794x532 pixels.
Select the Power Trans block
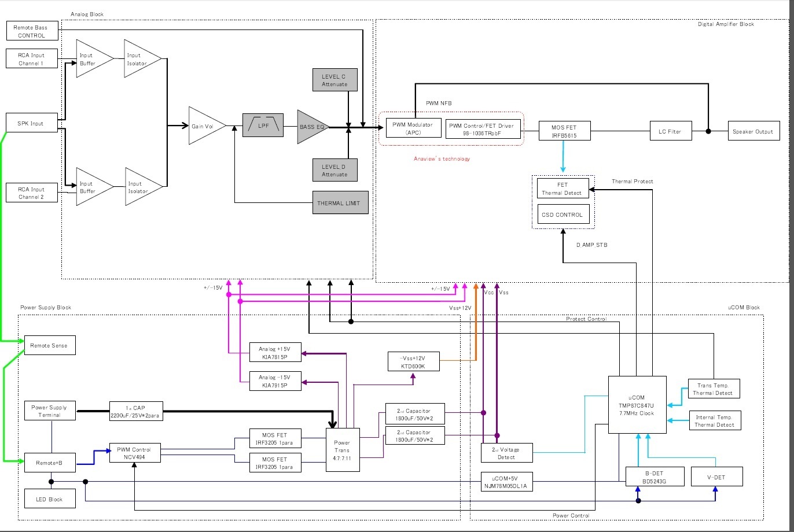tap(343, 450)
